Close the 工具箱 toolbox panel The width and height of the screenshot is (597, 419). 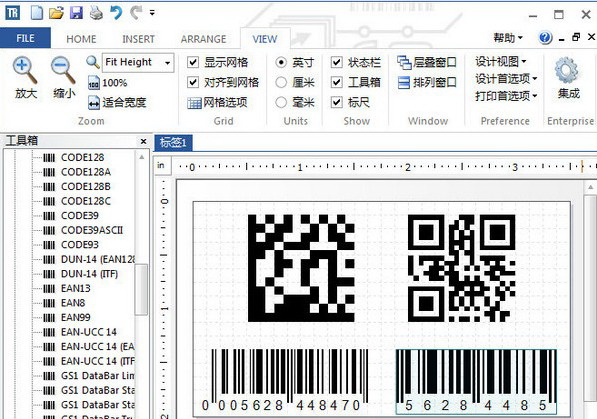[144, 141]
